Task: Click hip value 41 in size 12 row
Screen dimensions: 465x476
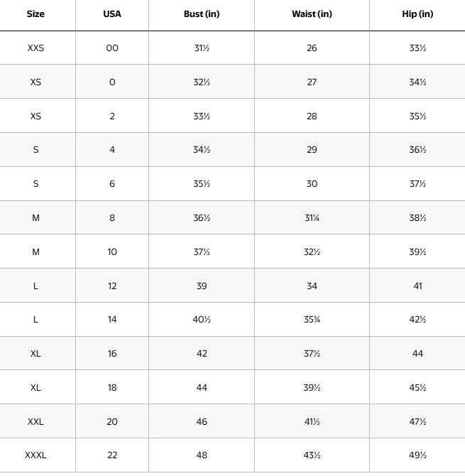Action: (417, 286)
